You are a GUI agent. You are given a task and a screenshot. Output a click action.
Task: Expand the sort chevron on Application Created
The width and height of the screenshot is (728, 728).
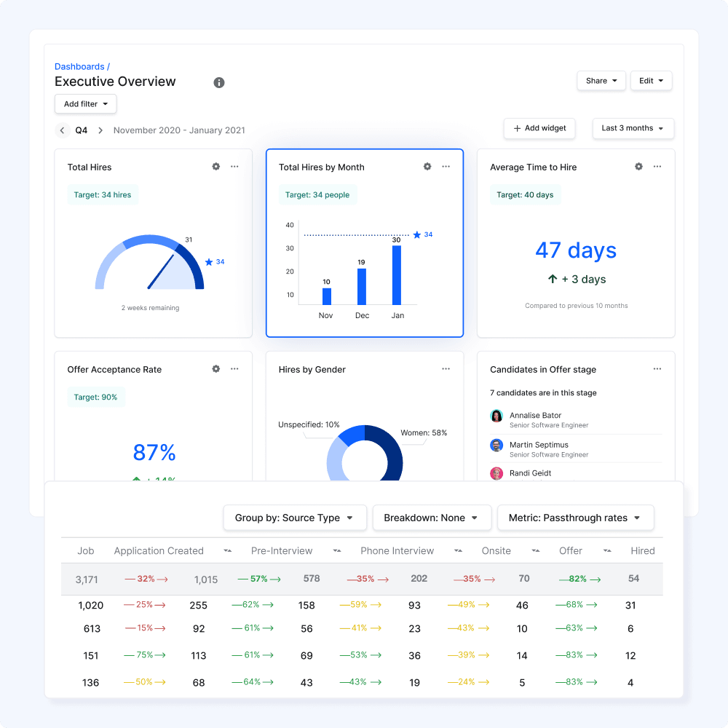click(226, 551)
